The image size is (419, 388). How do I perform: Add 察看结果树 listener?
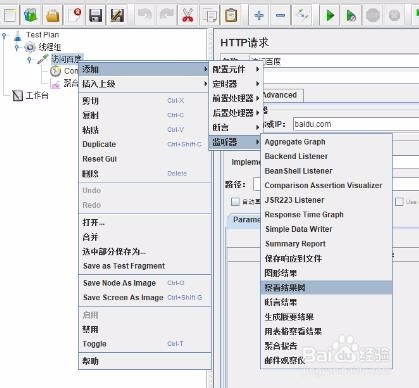coord(326,287)
